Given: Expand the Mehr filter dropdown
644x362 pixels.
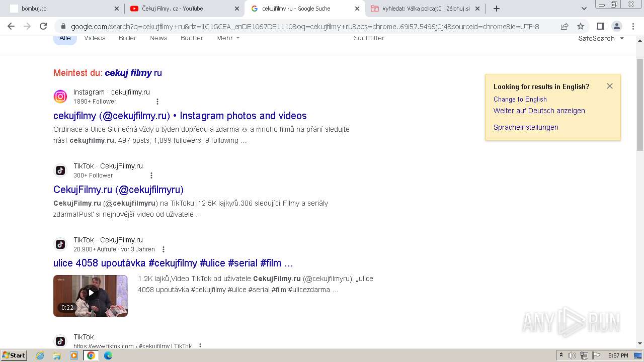Looking at the screenshot, I should click(x=228, y=38).
